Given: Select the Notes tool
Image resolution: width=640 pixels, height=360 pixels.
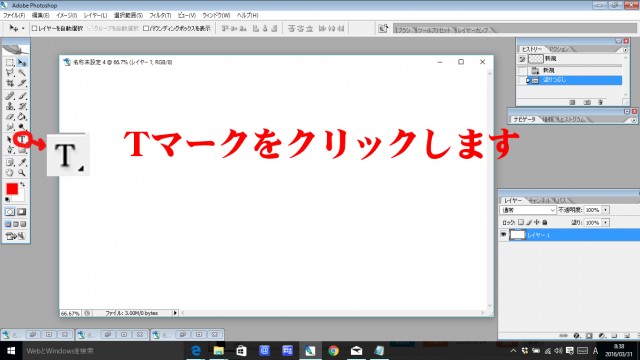Looking at the screenshot, I should (10, 162).
